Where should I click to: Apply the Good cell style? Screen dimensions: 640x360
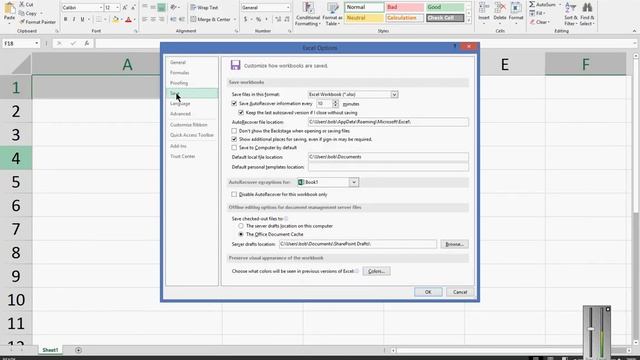point(445,7)
